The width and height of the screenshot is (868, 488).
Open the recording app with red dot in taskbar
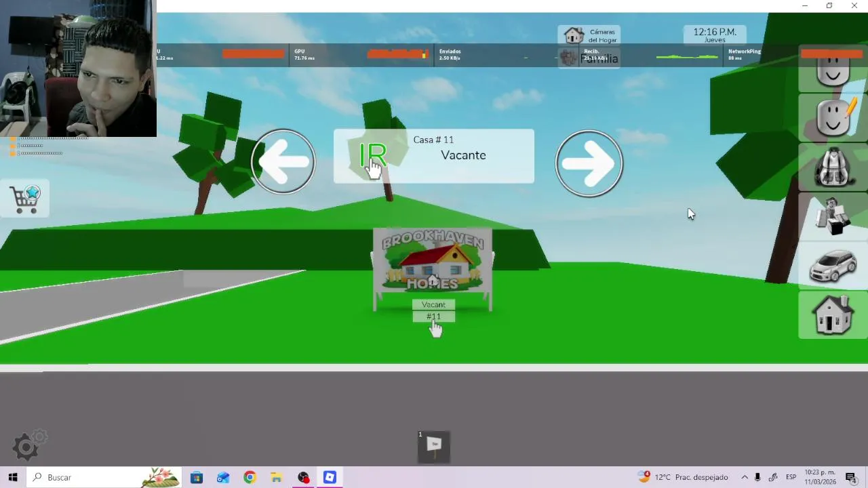coord(303,477)
